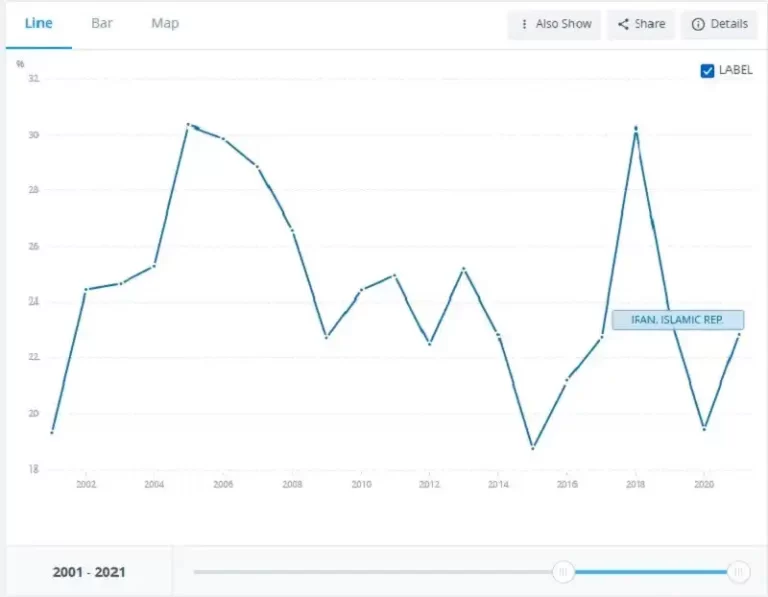
Task: Click the Share button text
Action: [649, 24]
